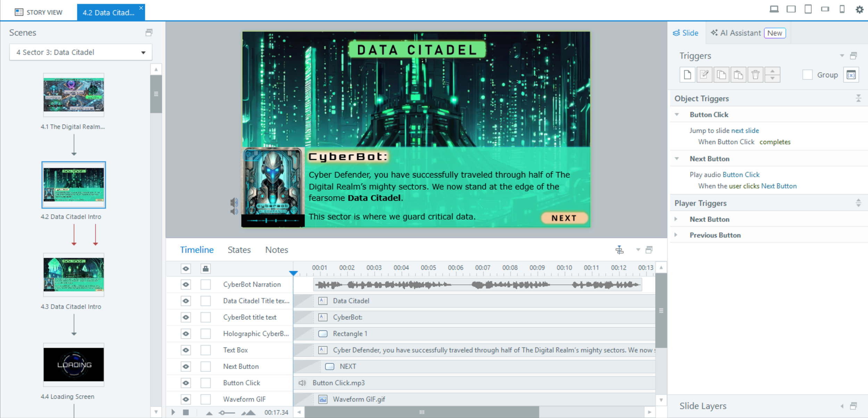Enable the Group triggers checkbox

pos(808,75)
